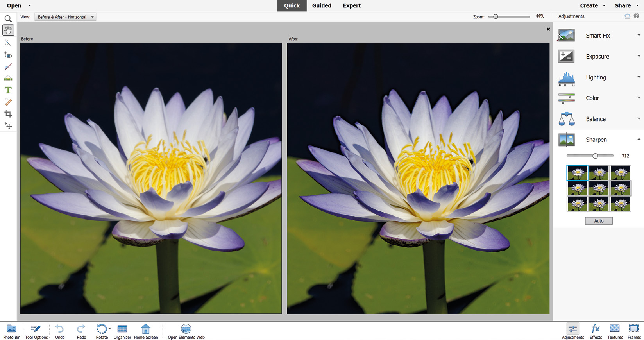Select middle-right sharpen preset thumbnail
644x340 pixels.
620,188
